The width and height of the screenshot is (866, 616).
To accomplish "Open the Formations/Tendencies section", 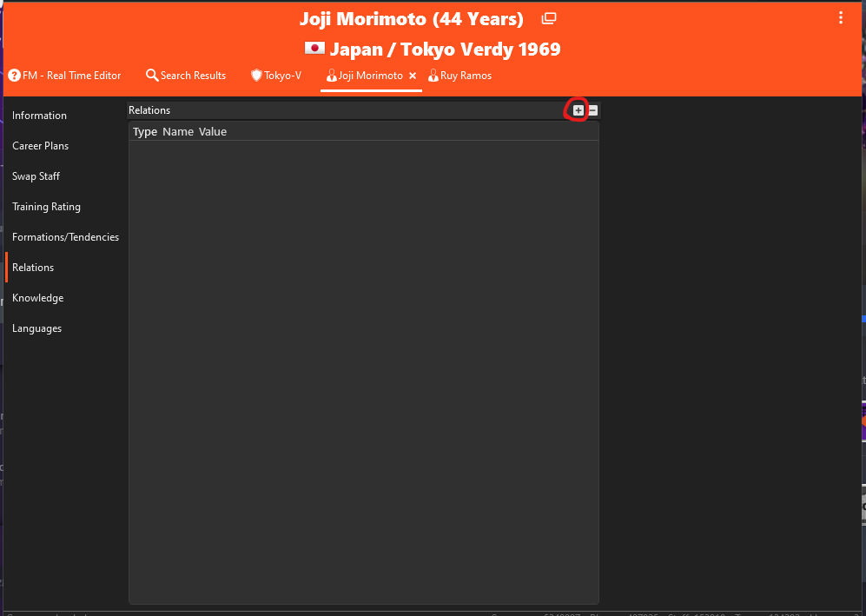I will click(65, 237).
